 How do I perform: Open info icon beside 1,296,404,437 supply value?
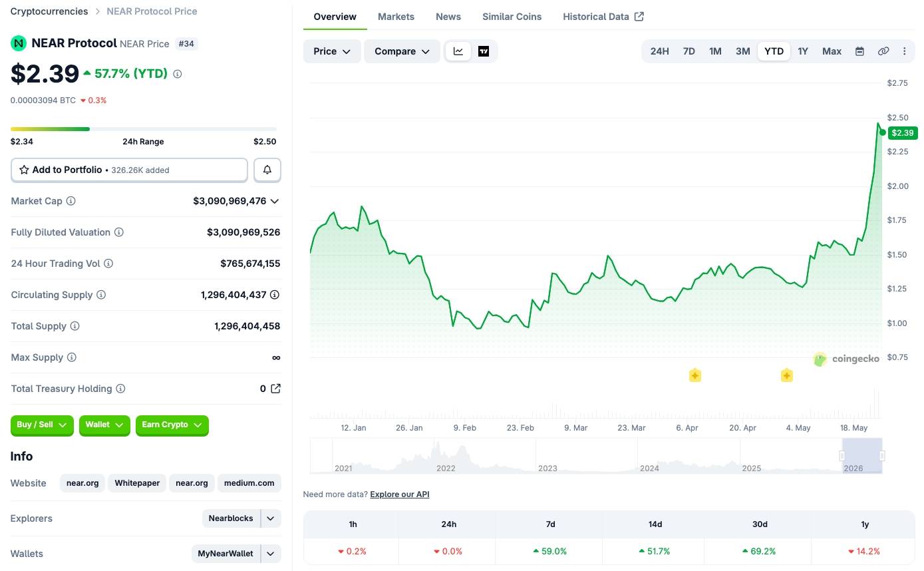(275, 295)
